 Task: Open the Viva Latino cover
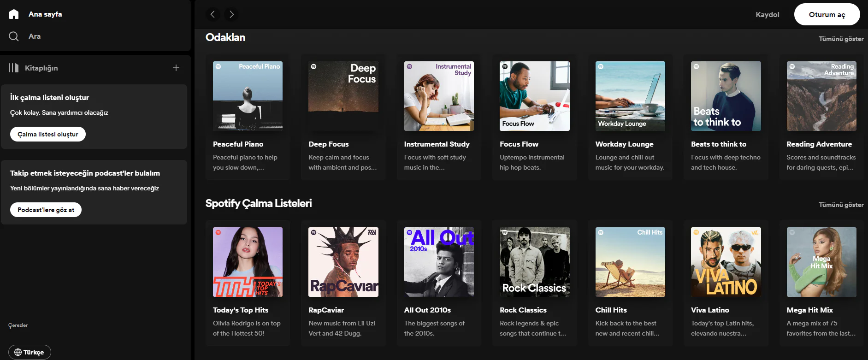[726, 262]
